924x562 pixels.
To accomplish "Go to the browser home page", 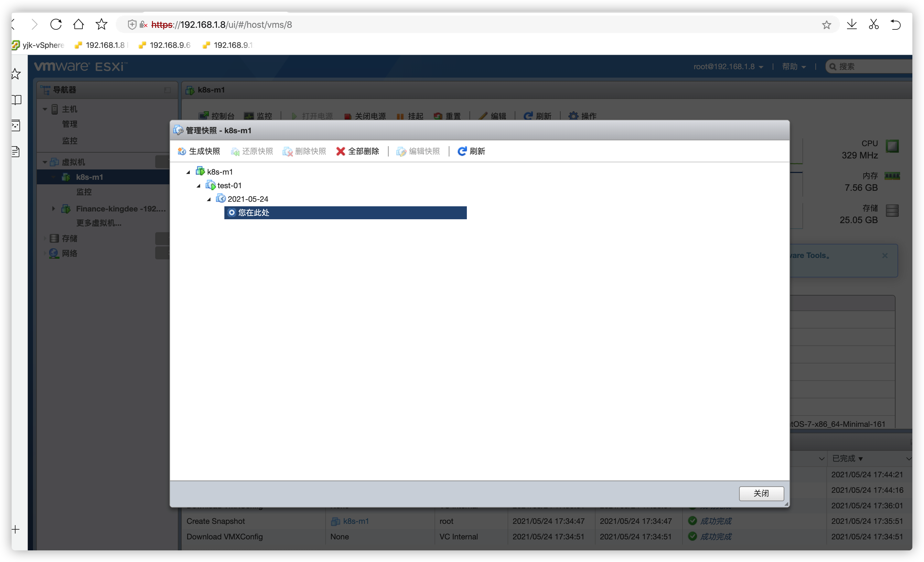I will point(78,25).
